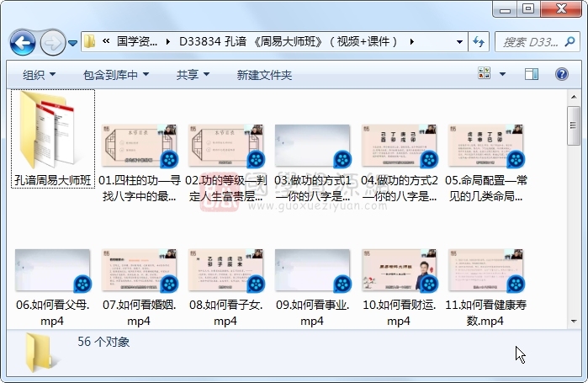The image size is (588, 383).
Task: Select video 05.命局配置 thumbnail
Action: point(485,146)
